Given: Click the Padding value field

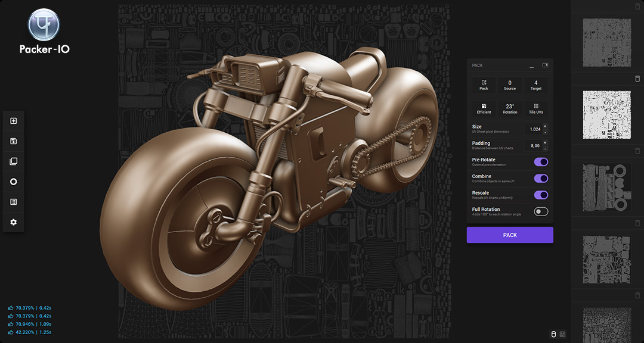Looking at the screenshot, I should (x=533, y=146).
